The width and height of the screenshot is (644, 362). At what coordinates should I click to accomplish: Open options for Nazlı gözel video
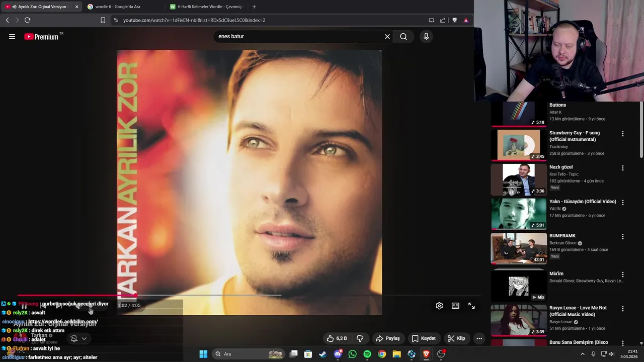pyautogui.click(x=623, y=168)
